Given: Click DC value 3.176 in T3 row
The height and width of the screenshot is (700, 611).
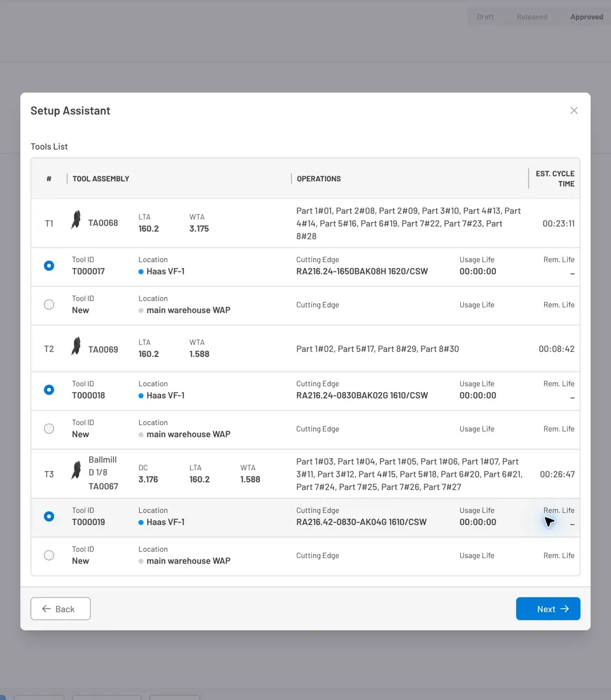Looking at the screenshot, I should point(148,479).
